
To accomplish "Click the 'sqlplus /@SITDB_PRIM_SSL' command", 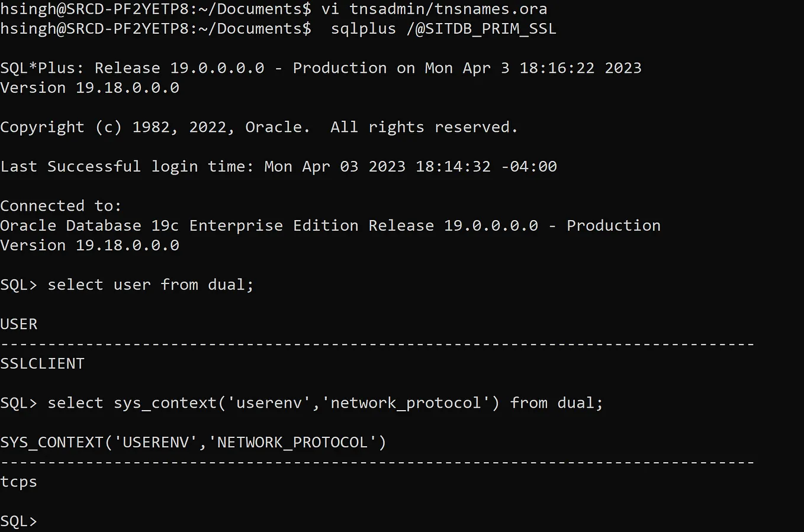I will 443,28.
